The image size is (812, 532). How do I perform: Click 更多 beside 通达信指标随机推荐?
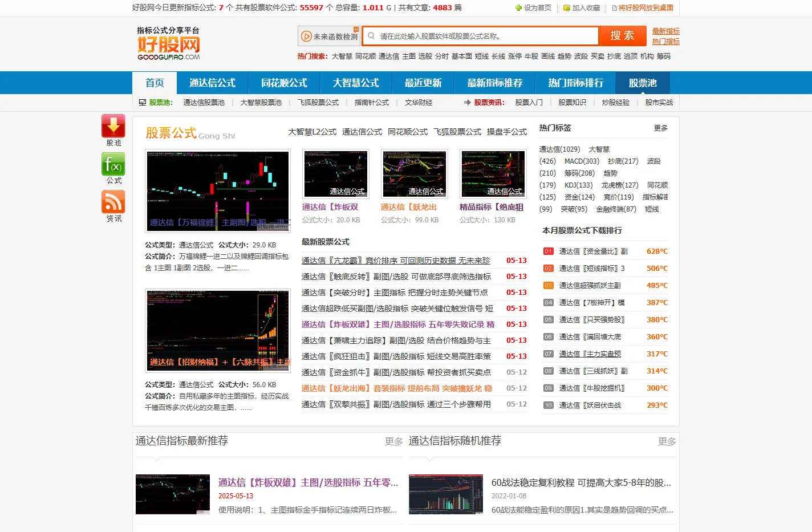[x=667, y=441]
